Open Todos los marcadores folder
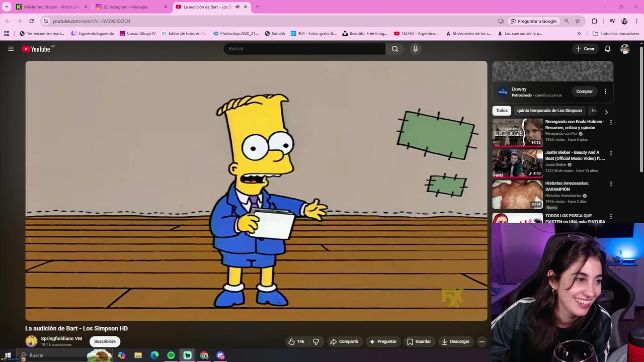Image resolution: width=644 pixels, height=362 pixels. (x=616, y=34)
